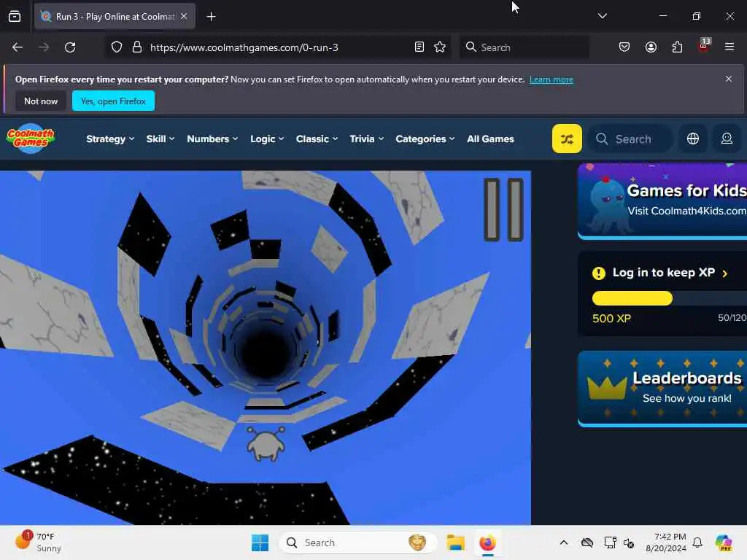Select the Run 3 browser tab
Image resolution: width=747 pixels, height=560 pixels.
[x=115, y=16]
